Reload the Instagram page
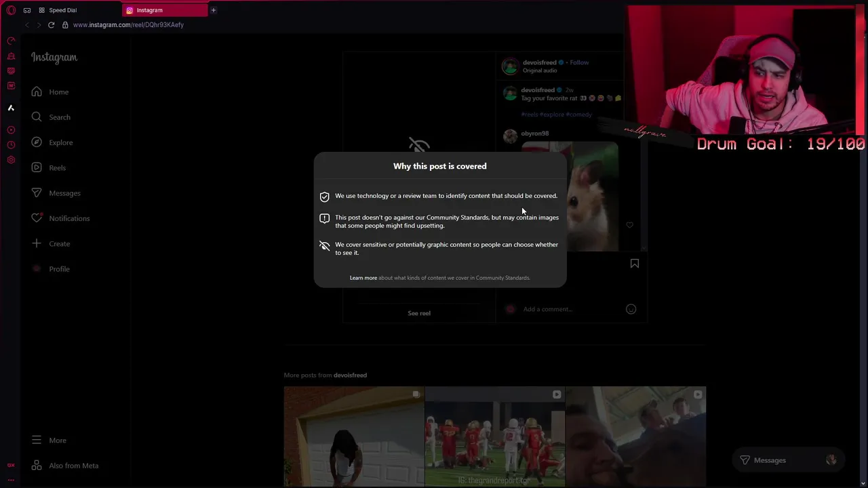868x488 pixels. [51, 25]
